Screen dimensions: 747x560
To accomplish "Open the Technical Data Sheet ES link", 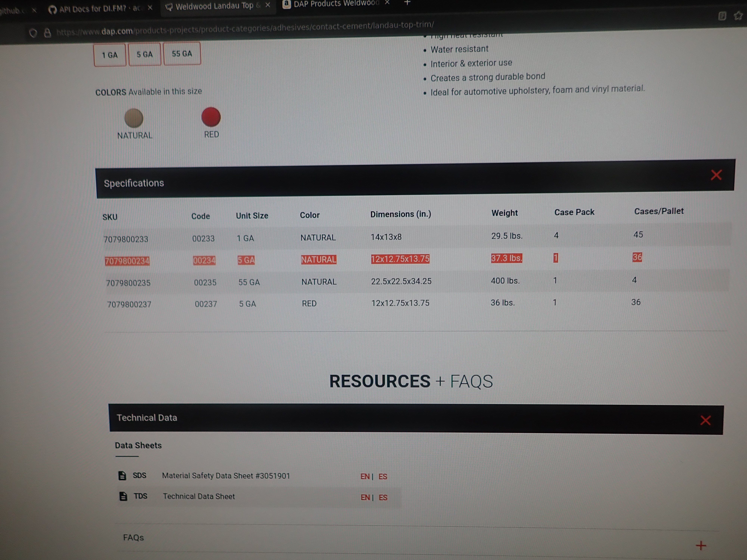I will point(383,497).
